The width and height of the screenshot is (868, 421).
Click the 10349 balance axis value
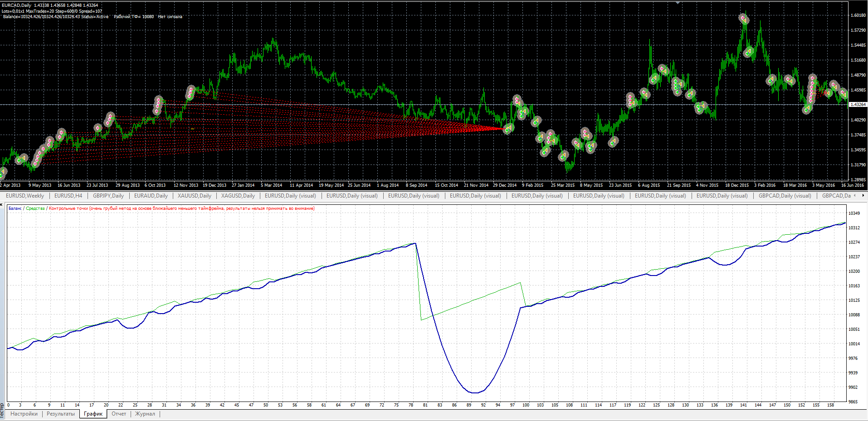[854, 213]
